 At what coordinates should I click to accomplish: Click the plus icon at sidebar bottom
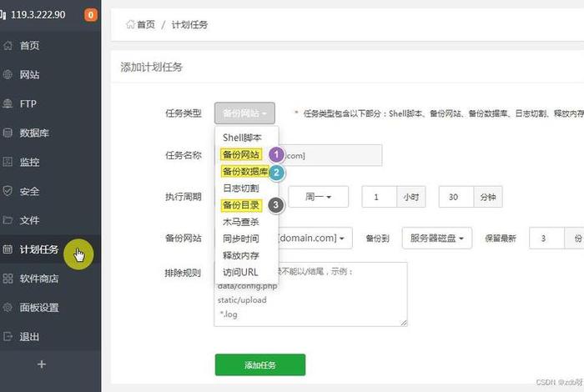(x=42, y=364)
